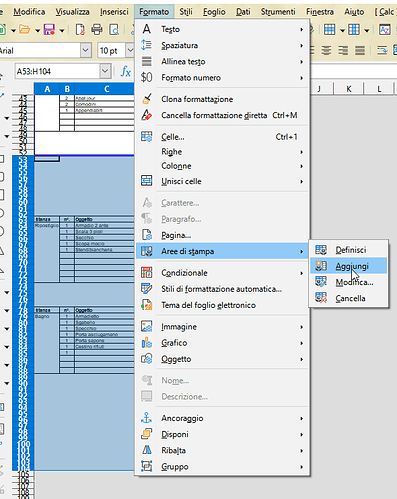Center align text toolbar icon

pyautogui.click(x=326, y=51)
